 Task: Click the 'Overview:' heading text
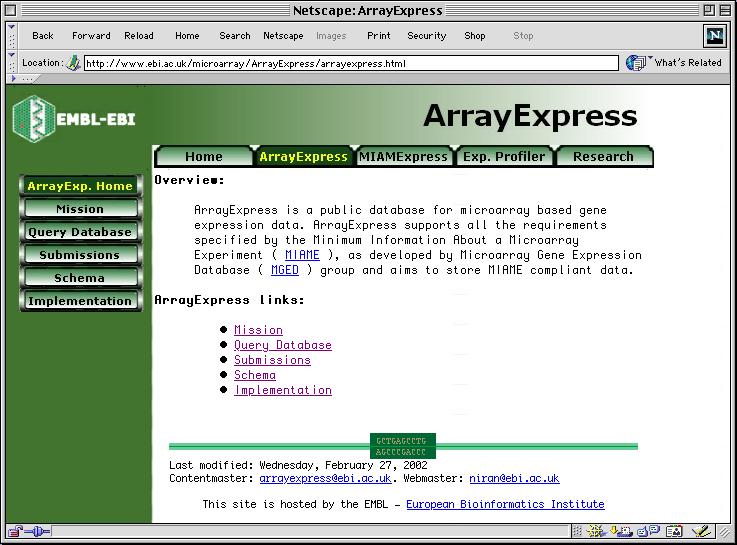click(x=189, y=180)
